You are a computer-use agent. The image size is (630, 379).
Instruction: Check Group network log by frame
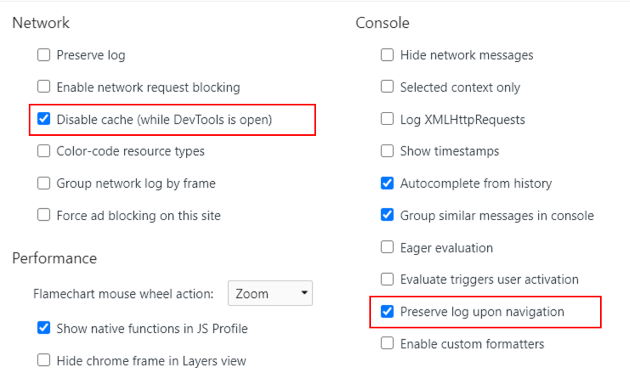pos(44,183)
